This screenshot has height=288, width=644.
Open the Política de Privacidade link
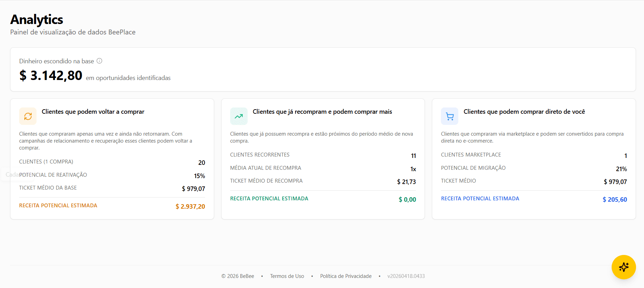pos(346,276)
